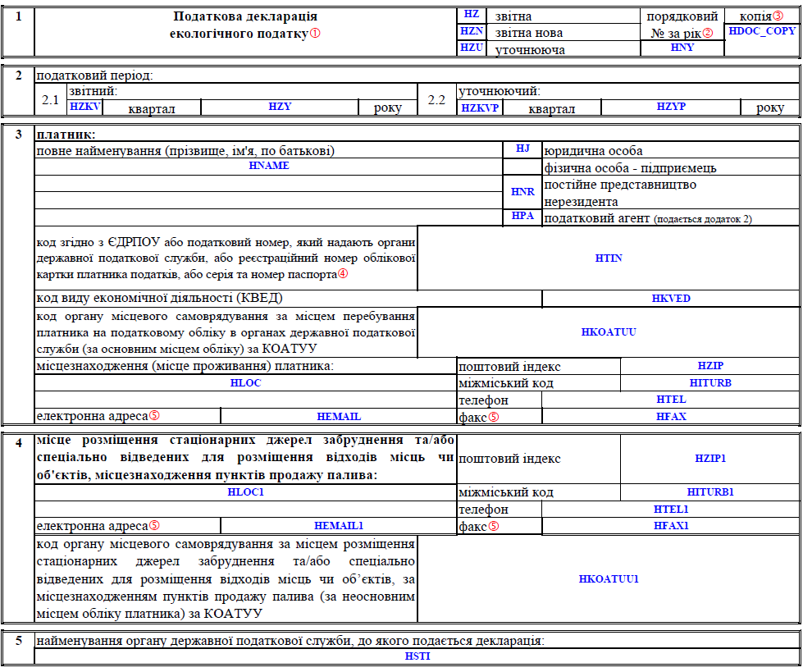Viewport: 803px width, 672px height.
Task: Click the HTIN tax number field
Action: coord(609,258)
